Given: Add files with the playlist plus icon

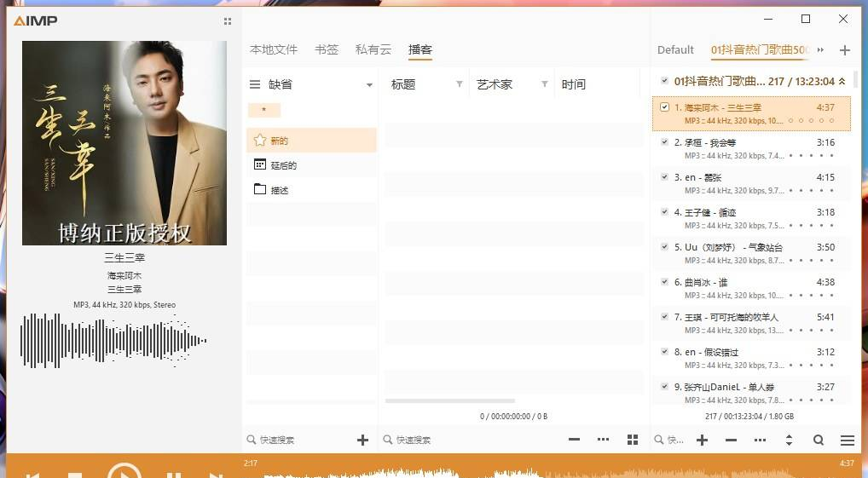Looking at the screenshot, I should pyautogui.click(x=702, y=441).
